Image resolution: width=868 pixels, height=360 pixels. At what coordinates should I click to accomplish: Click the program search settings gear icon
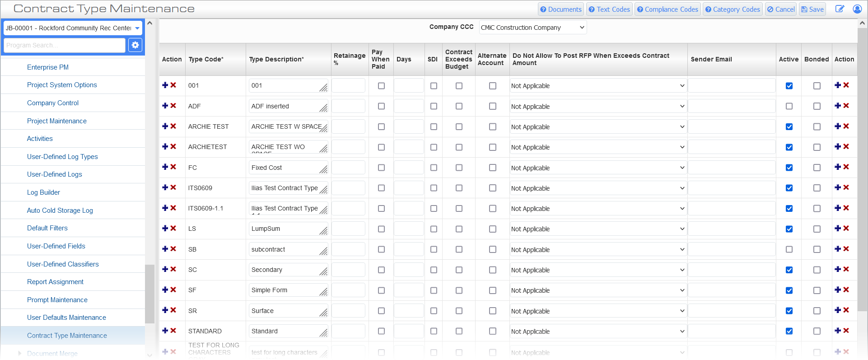pos(135,45)
